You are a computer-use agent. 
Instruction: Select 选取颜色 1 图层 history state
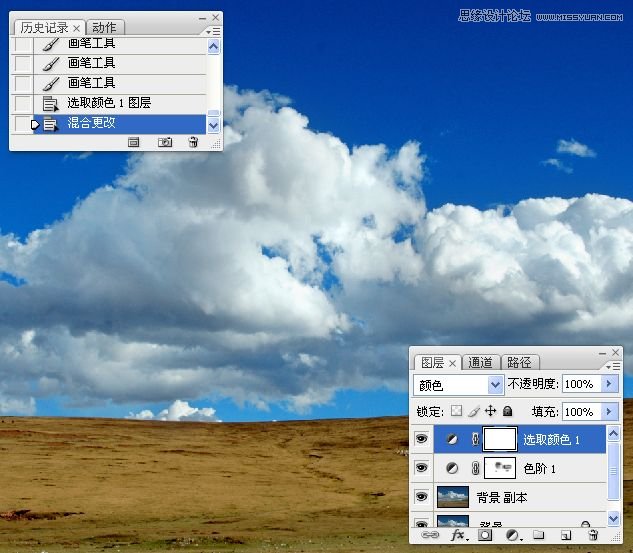tap(119, 103)
